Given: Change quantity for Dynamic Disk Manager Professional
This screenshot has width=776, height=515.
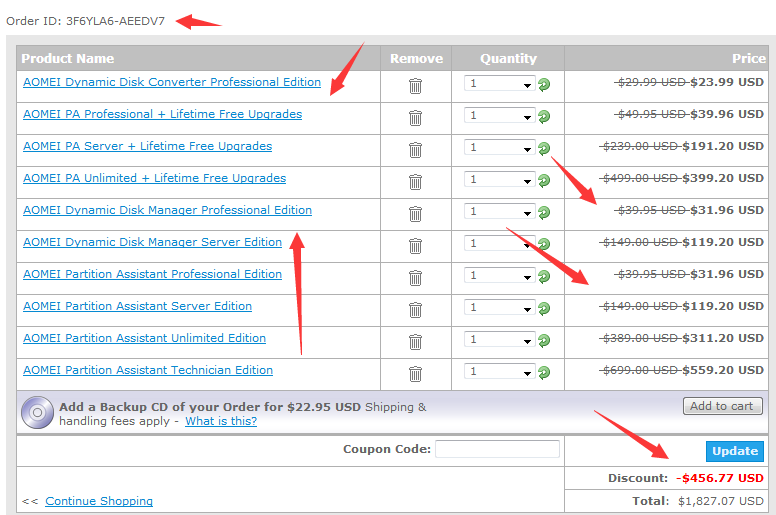Looking at the screenshot, I should tap(500, 211).
